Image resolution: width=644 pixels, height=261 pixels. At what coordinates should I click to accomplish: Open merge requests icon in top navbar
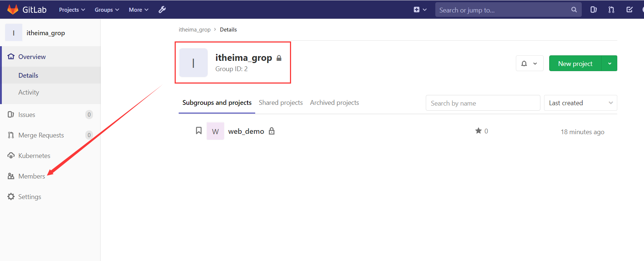click(x=611, y=10)
